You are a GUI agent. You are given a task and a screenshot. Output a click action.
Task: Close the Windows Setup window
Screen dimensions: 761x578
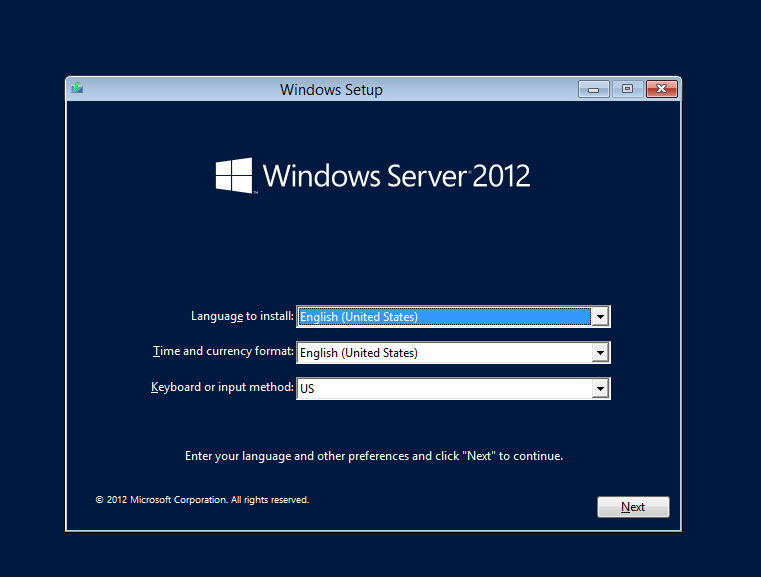click(662, 89)
